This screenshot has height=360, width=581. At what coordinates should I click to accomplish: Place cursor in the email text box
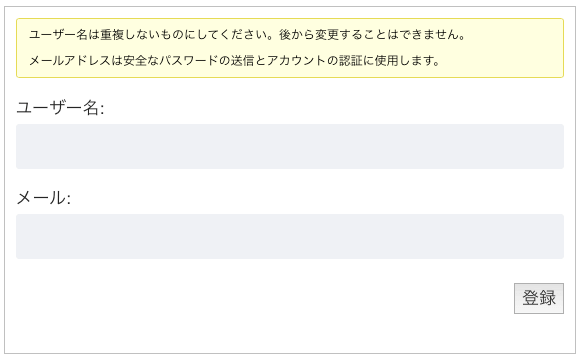click(x=290, y=236)
